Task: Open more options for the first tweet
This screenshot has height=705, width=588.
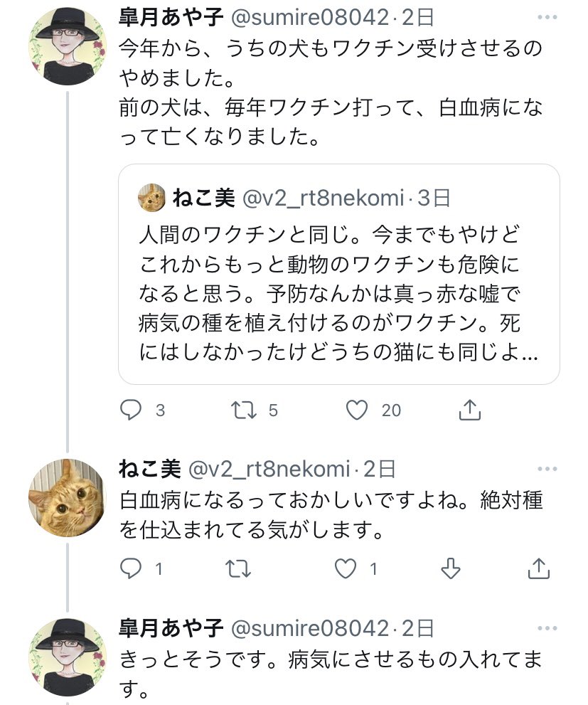Action: coord(547,15)
